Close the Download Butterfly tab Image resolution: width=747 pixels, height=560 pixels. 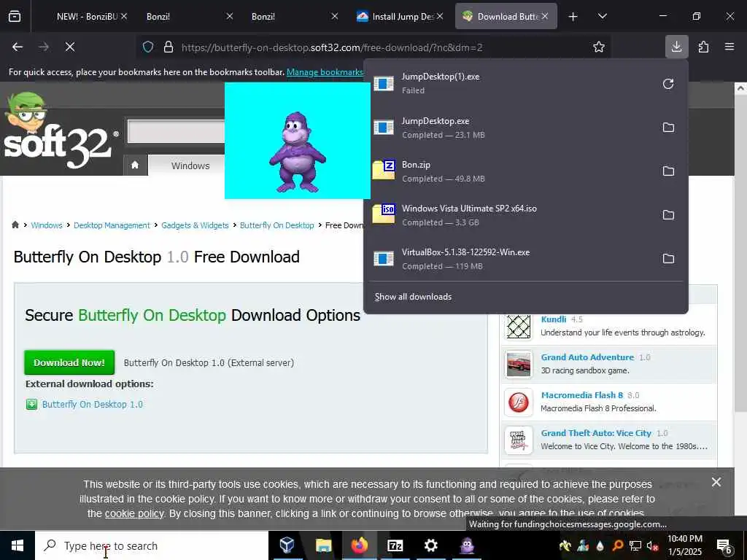[x=545, y=16]
